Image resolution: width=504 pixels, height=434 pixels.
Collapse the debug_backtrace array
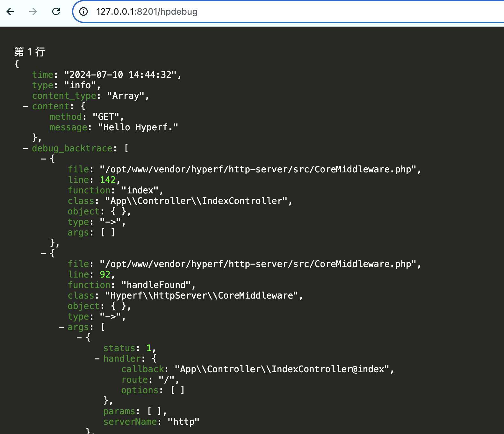point(25,148)
